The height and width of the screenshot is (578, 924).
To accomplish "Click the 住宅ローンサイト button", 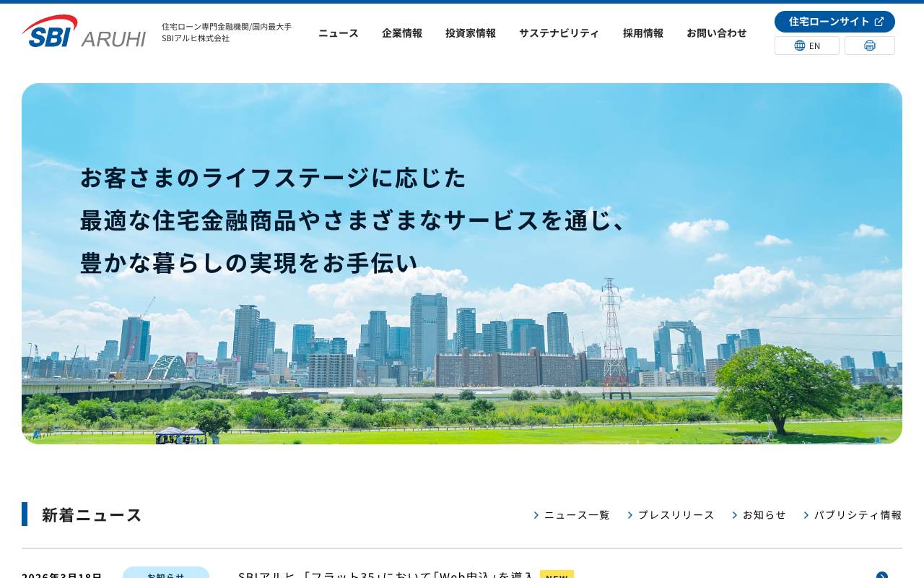I will (834, 21).
